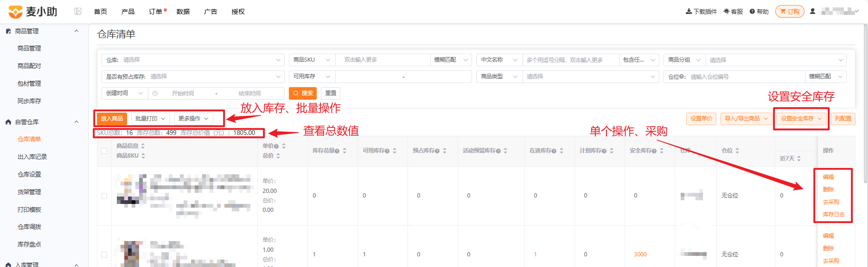Viewport: 868px width, 267px height.
Task: Open the SKU 模糊匹配 dropdown
Action: point(451,60)
